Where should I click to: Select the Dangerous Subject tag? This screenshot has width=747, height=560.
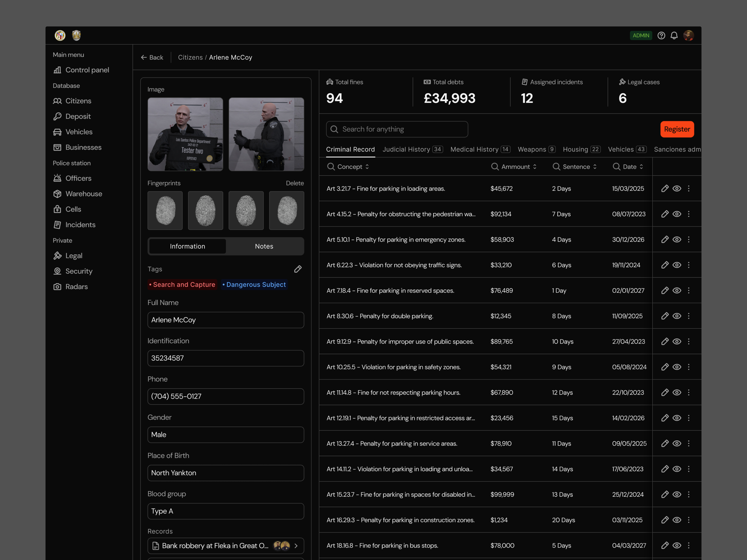(254, 285)
